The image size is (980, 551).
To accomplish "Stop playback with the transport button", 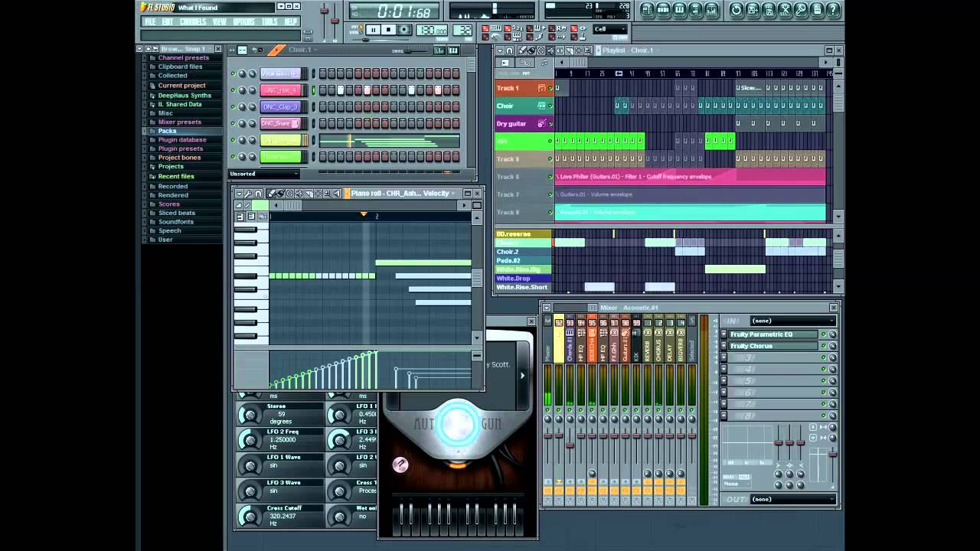I will 388,30.
